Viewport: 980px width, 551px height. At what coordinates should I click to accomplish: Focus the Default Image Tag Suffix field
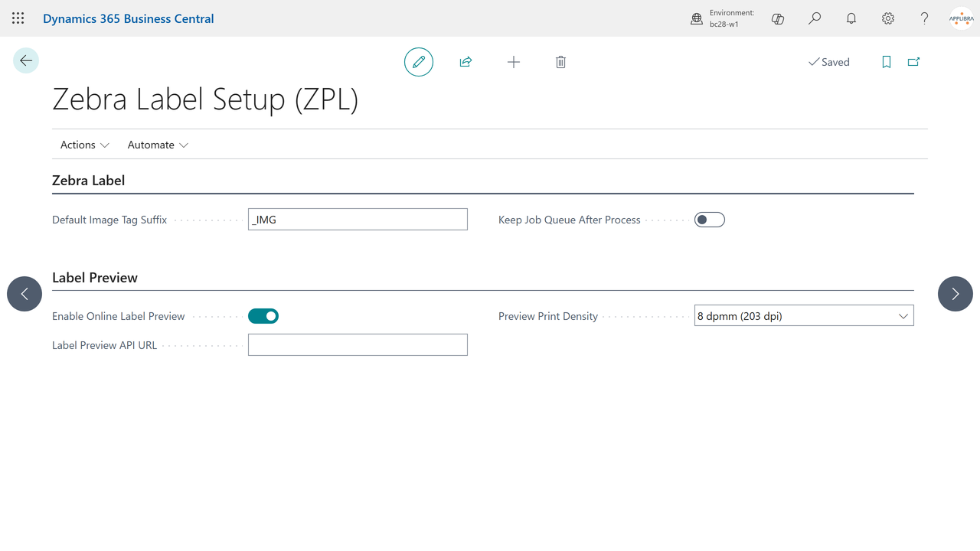[358, 220]
